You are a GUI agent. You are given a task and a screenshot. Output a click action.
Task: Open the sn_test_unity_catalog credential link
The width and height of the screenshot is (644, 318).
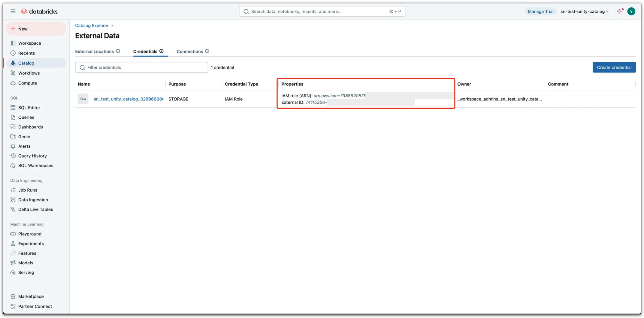[x=128, y=99]
